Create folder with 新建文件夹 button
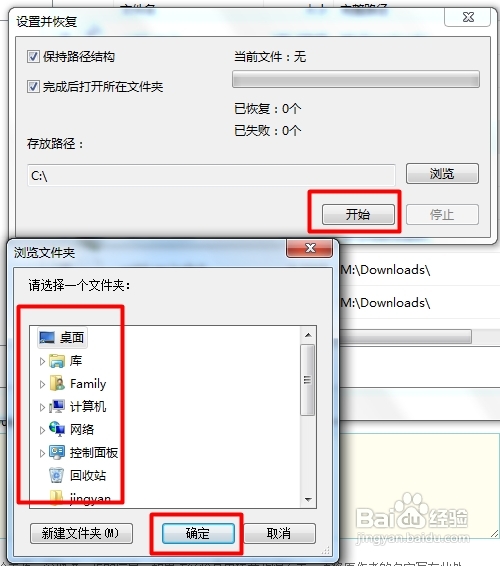Image resolution: width=500 pixels, height=566 pixels. click(81, 533)
